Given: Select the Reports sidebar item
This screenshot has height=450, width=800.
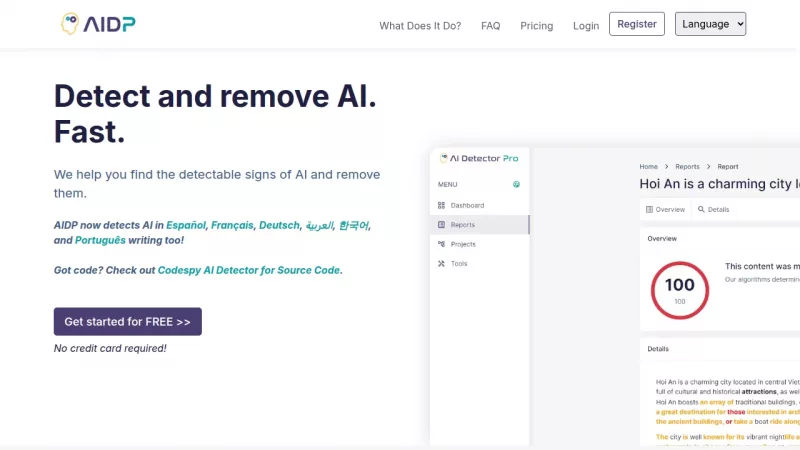Looking at the screenshot, I should coord(479,224).
